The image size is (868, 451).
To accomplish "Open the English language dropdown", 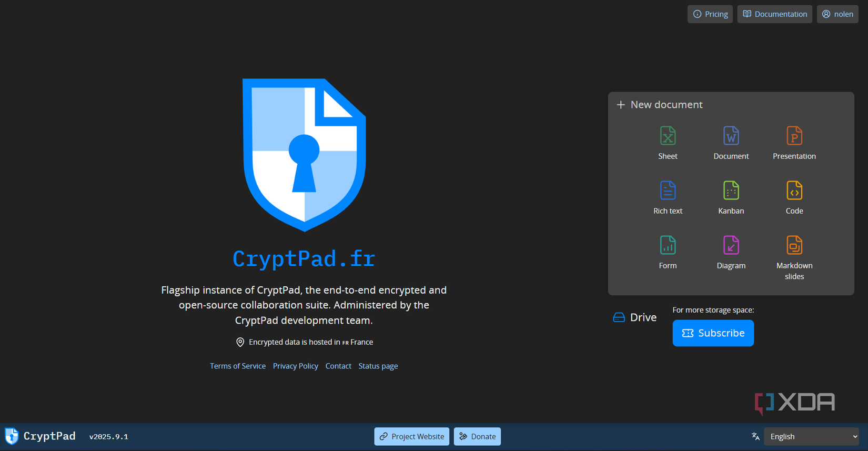I will pos(811,436).
